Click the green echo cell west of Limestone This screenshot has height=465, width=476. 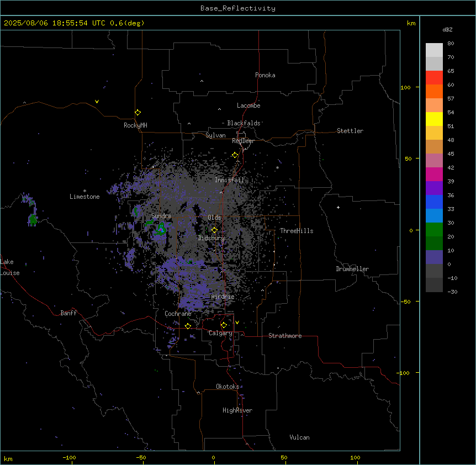pyautogui.click(x=33, y=219)
